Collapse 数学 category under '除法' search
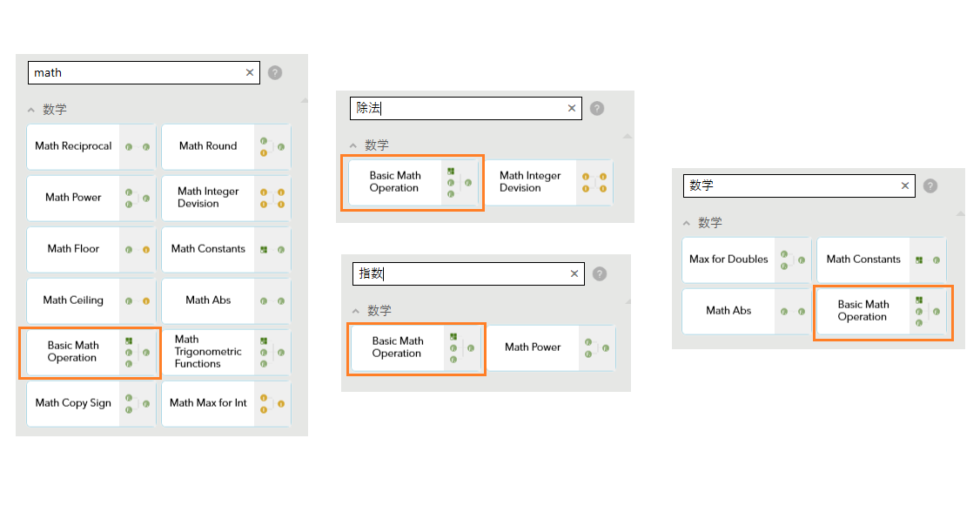The image size is (980, 526). tap(353, 146)
